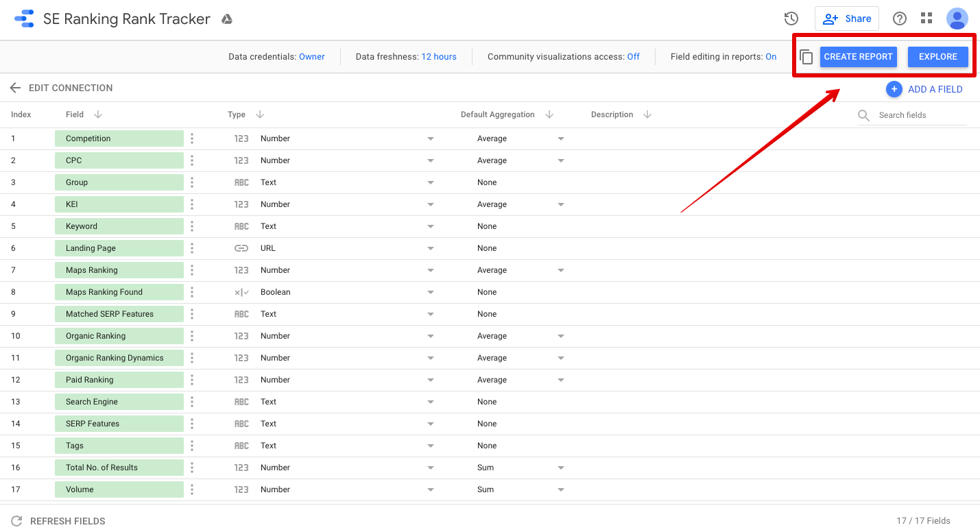Open aggregation dropdown for CPC row
Image resolution: width=980 pixels, height=532 pixels.
click(x=561, y=160)
